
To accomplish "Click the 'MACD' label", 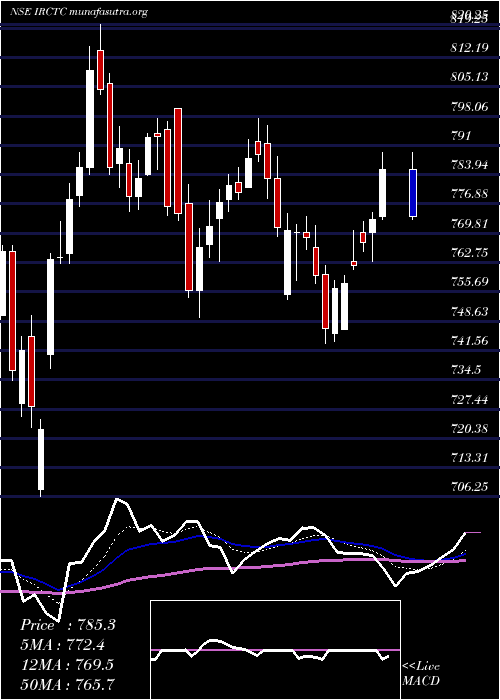I will coord(421,681).
